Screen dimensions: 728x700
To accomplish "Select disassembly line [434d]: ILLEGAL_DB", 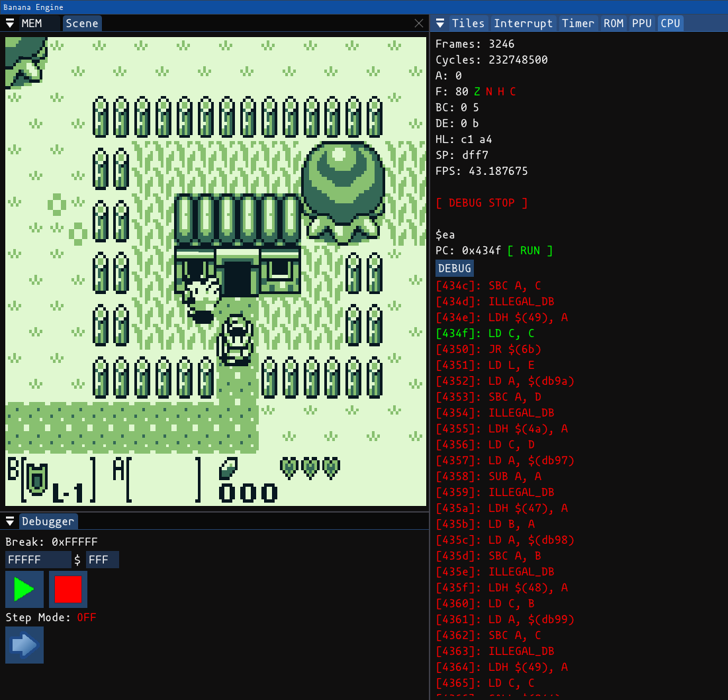I will tap(495, 301).
